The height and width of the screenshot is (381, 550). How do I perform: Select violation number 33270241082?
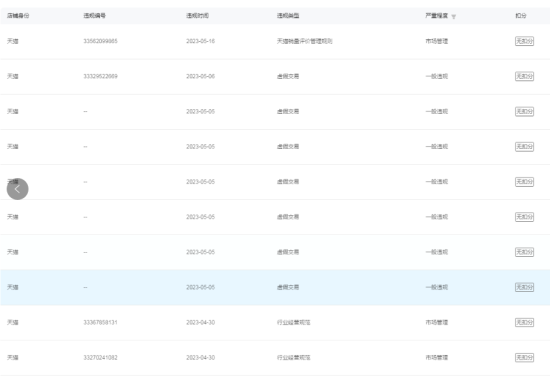100,357
